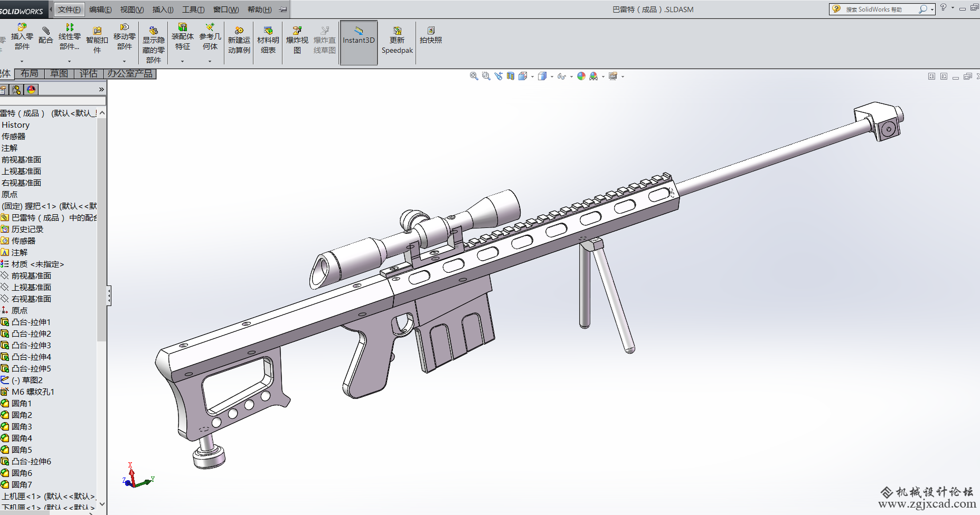Image resolution: width=980 pixels, height=515 pixels.
Task: Click the feature tree vertical scrollbar
Action: [x=102, y=230]
